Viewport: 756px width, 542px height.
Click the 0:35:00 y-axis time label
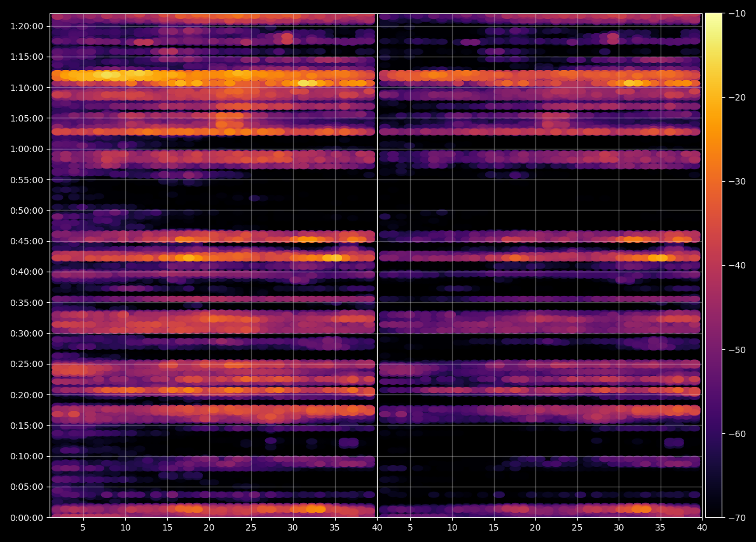click(x=27, y=303)
